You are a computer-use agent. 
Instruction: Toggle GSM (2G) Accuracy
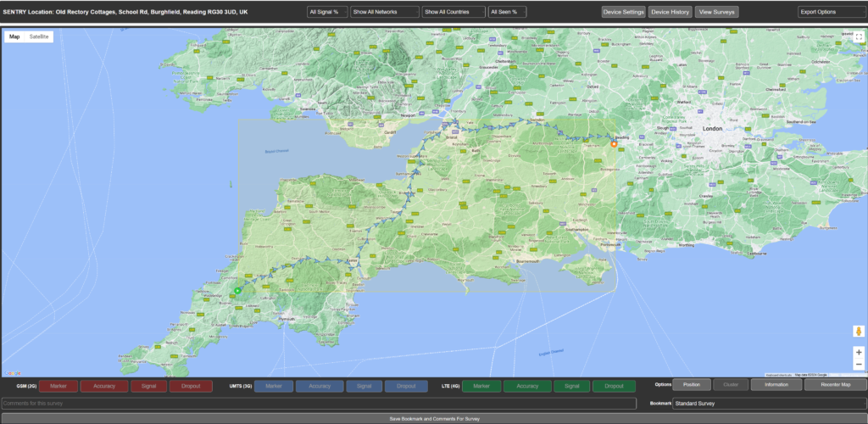(104, 386)
